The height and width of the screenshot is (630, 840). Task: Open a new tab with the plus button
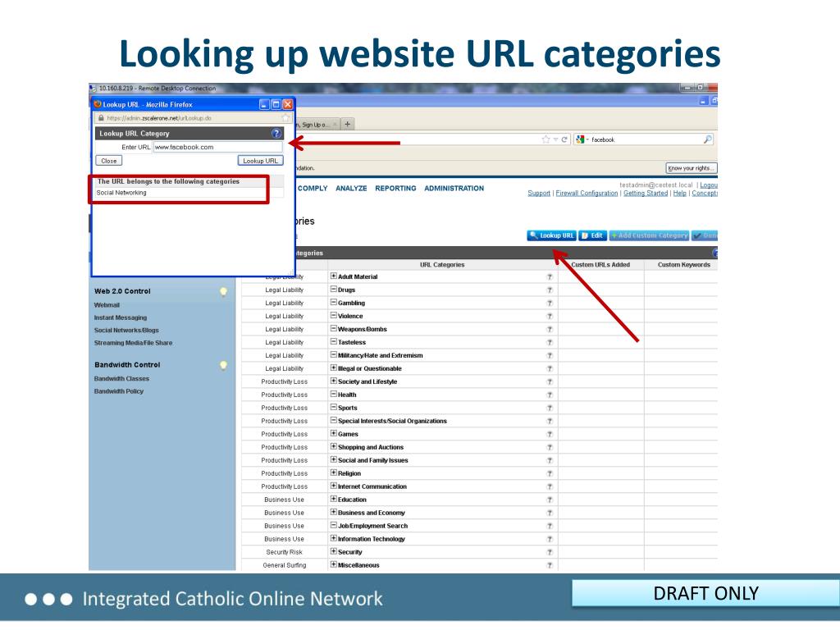(348, 125)
